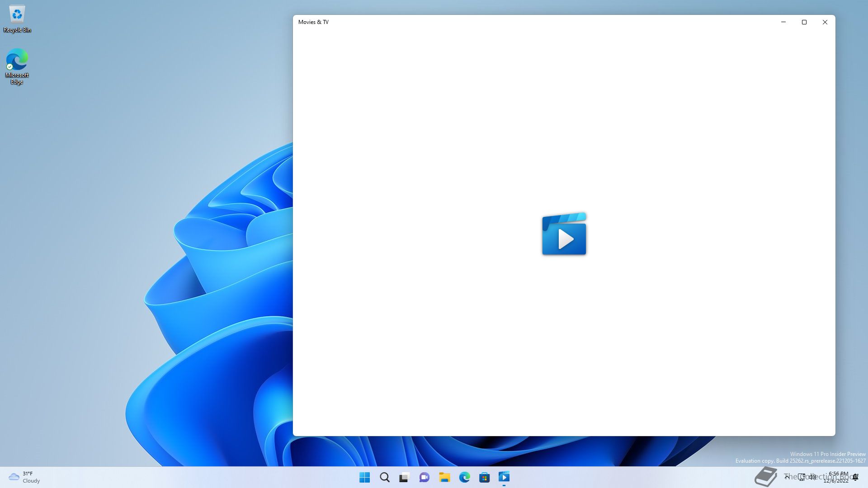868x488 pixels.
Task: Click the Movies & TV title bar text
Action: coord(313,22)
